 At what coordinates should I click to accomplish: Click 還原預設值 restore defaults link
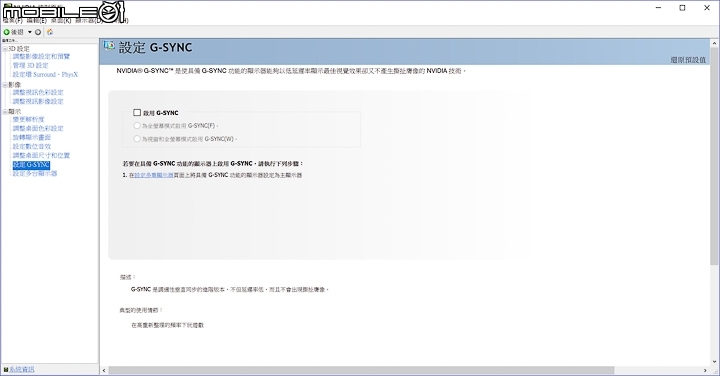click(688, 60)
